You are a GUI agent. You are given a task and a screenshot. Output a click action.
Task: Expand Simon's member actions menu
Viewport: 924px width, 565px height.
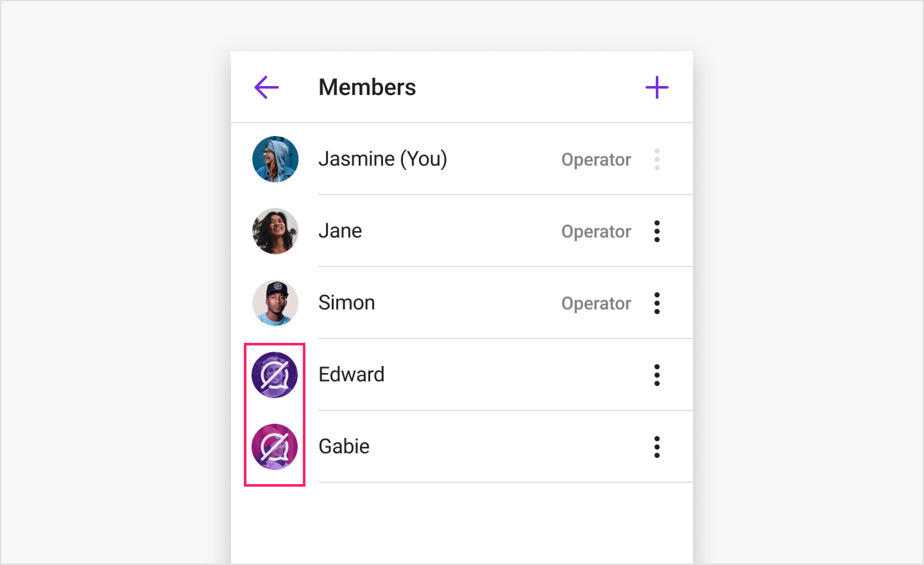click(657, 303)
